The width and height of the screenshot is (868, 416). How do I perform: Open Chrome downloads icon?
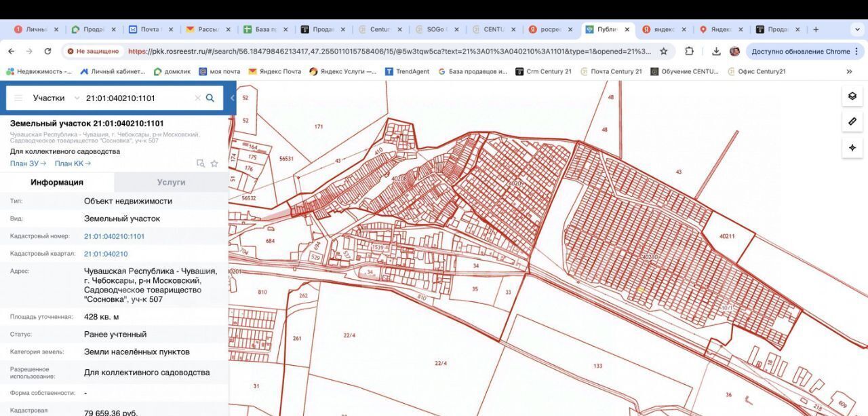[716, 52]
